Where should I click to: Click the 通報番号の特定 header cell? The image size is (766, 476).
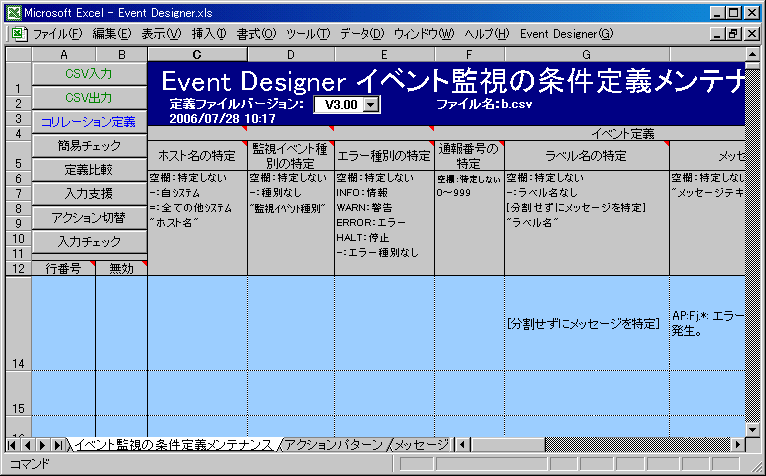(469, 156)
